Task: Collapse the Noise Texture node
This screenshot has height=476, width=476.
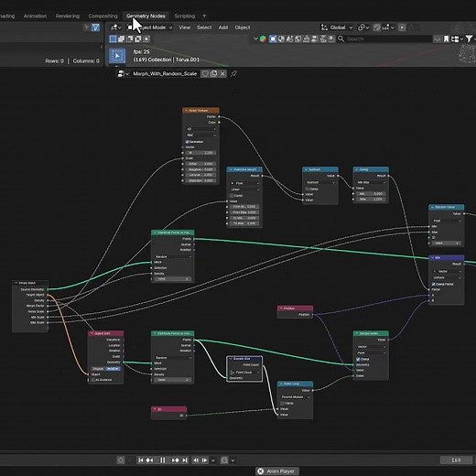Action: coord(186,111)
